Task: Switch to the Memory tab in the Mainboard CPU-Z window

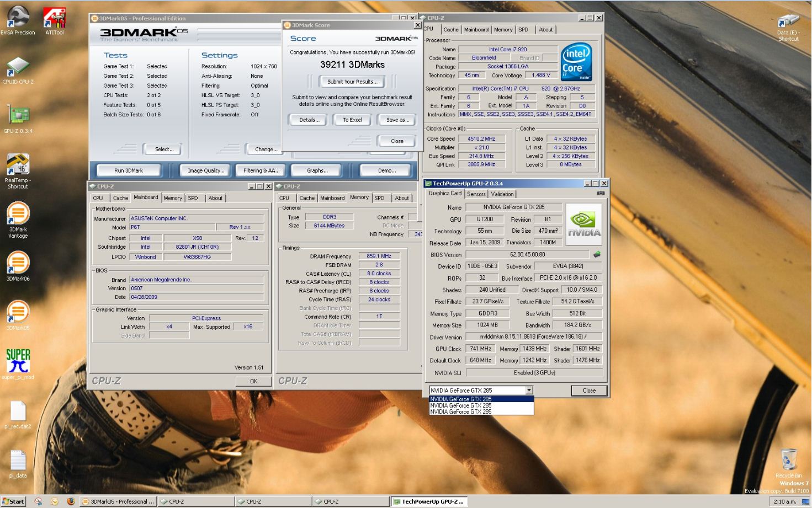Action: coord(173,198)
